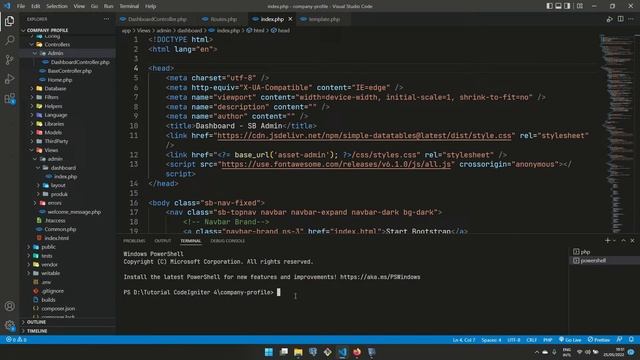Click the UTF-8 encoding status item
Viewport: 640px width, 360px height.
pos(513,340)
